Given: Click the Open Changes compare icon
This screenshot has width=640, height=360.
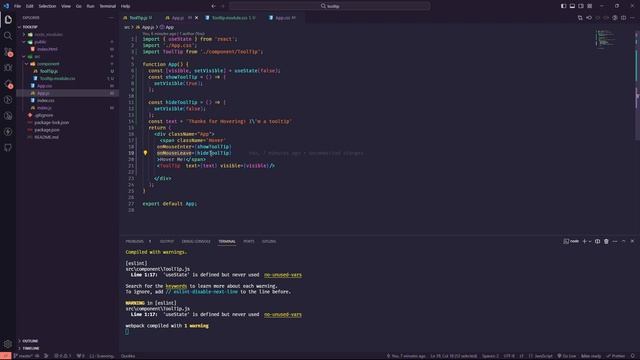Looking at the screenshot, I should pyautogui.click(x=580, y=18).
